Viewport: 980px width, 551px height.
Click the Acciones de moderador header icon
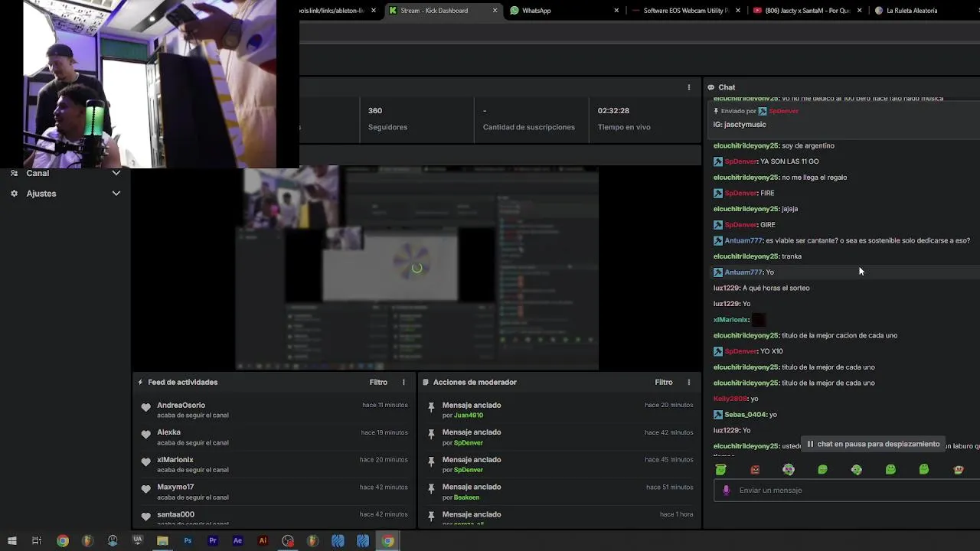click(426, 382)
